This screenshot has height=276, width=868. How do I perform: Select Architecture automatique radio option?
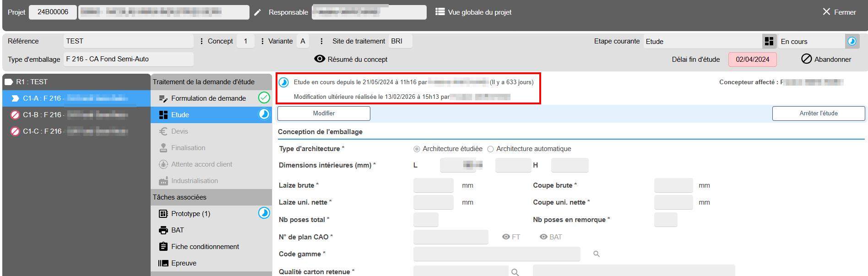491,149
